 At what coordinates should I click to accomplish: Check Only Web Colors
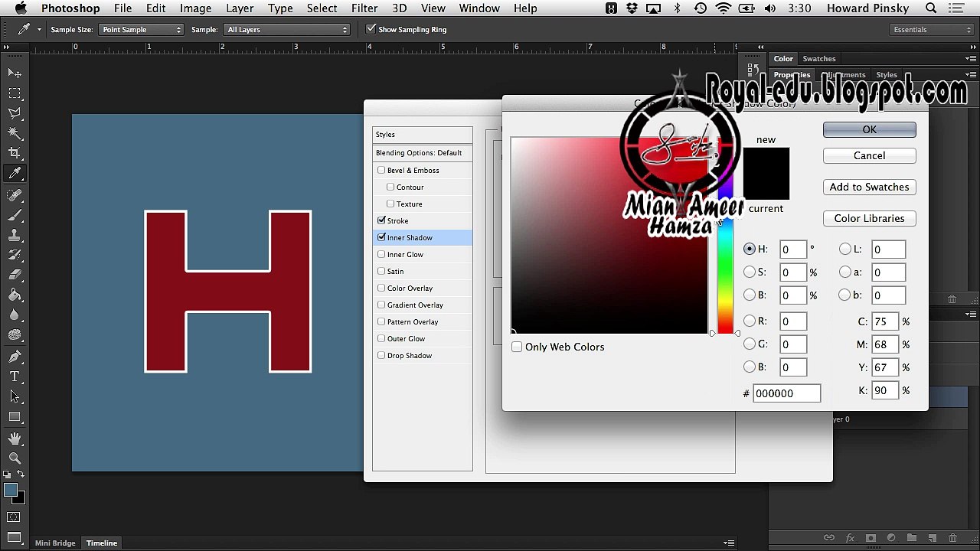click(517, 347)
